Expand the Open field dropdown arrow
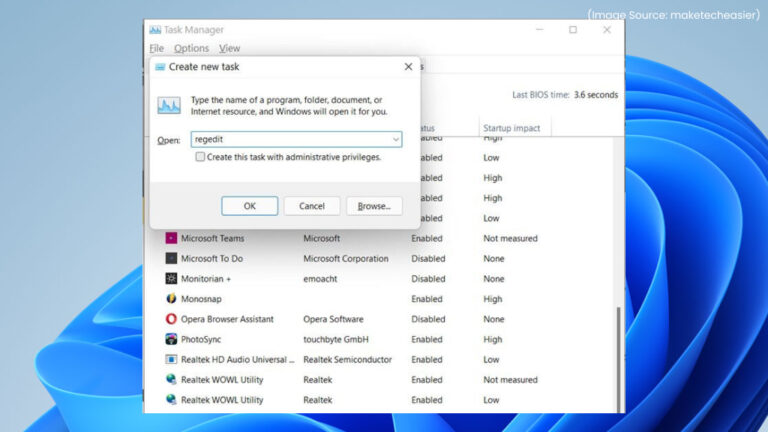This screenshot has width=768, height=432. pos(395,140)
